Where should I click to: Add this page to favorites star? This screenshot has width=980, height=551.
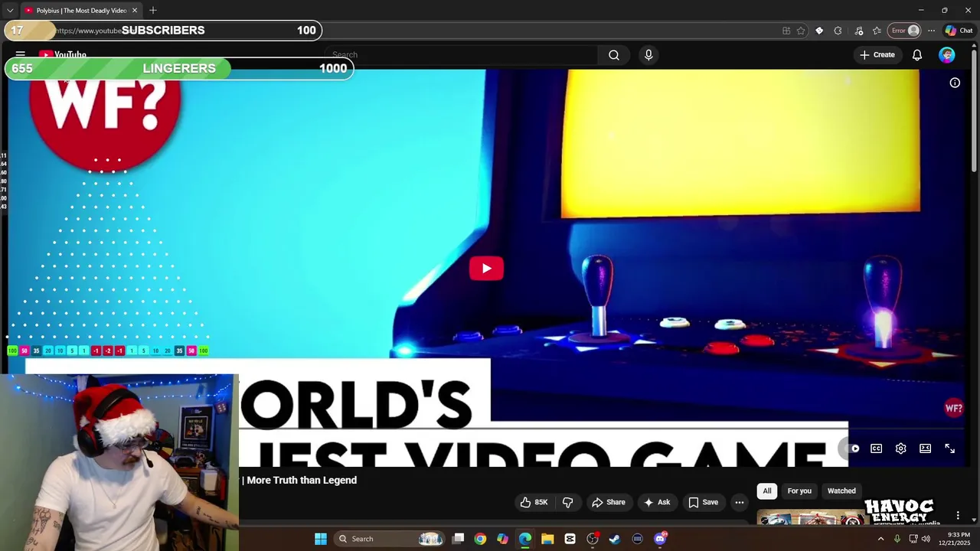801,31
